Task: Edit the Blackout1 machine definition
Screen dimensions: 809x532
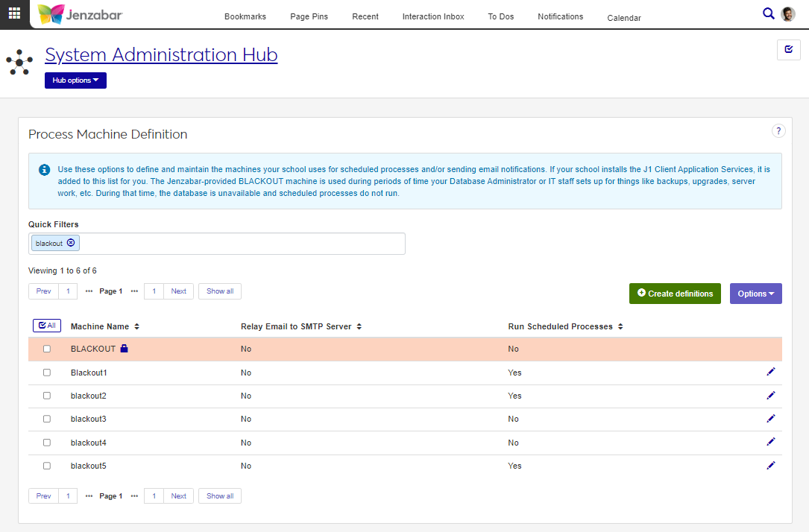Action: click(771, 372)
